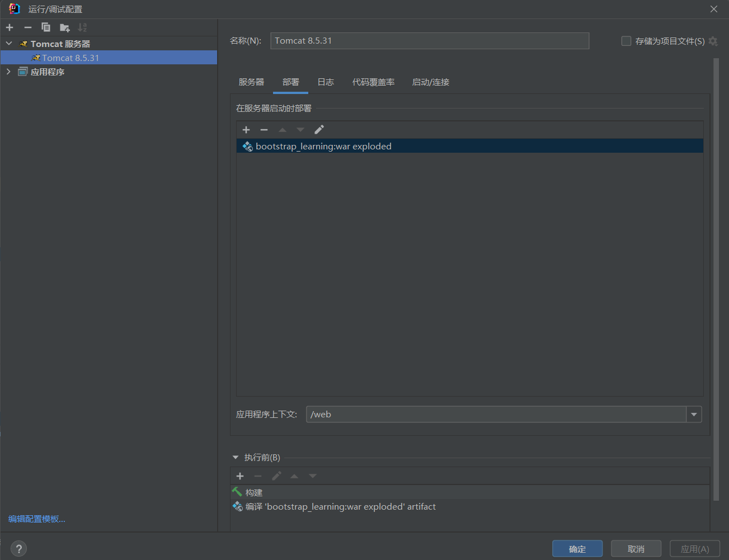
Task: Open the 应用程序上下文 dropdown arrow
Action: (x=694, y=415)
